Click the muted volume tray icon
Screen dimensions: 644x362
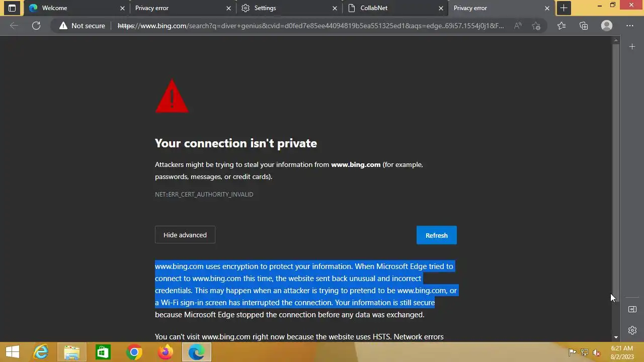(597, 352)
